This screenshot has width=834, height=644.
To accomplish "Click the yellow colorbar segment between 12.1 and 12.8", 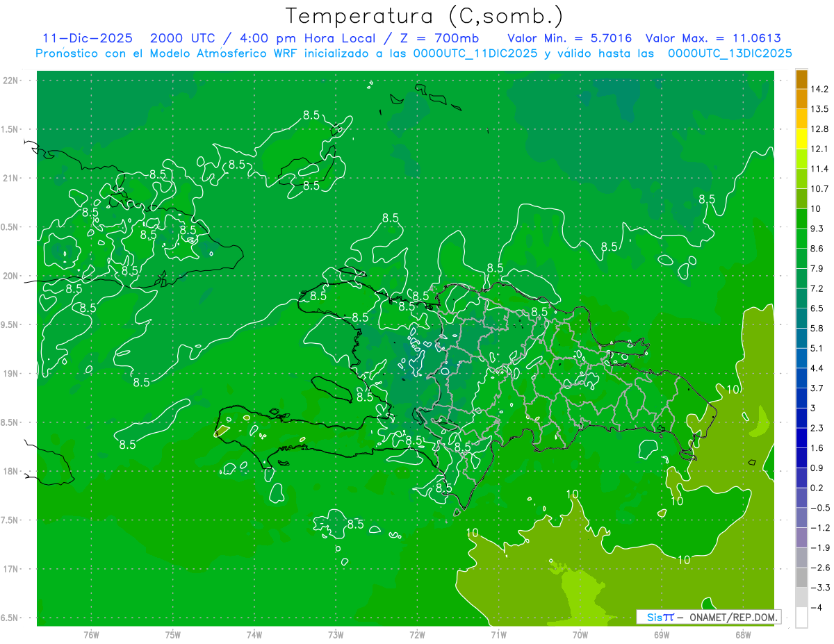I will [x=801, y=139].
